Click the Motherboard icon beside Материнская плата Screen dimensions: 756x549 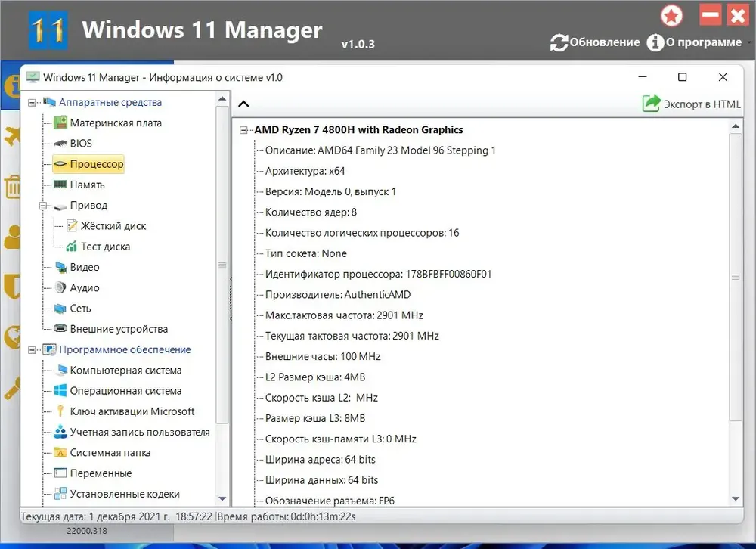pos(60,123)
